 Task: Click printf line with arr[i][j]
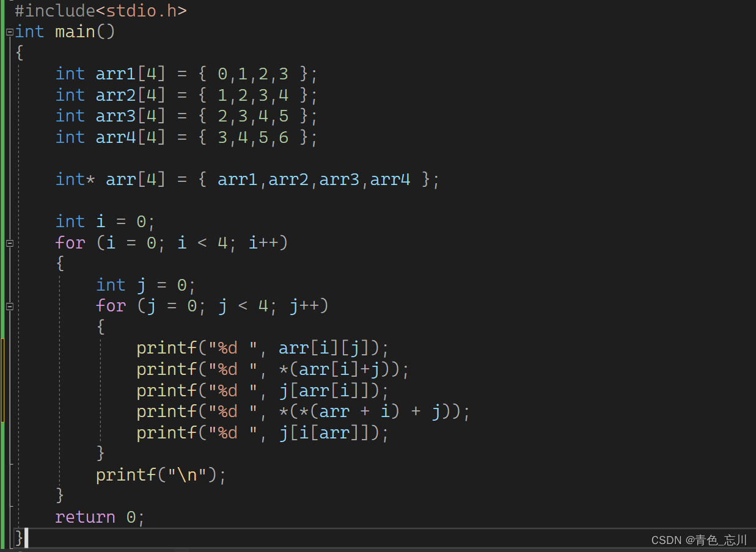[263, 348]
